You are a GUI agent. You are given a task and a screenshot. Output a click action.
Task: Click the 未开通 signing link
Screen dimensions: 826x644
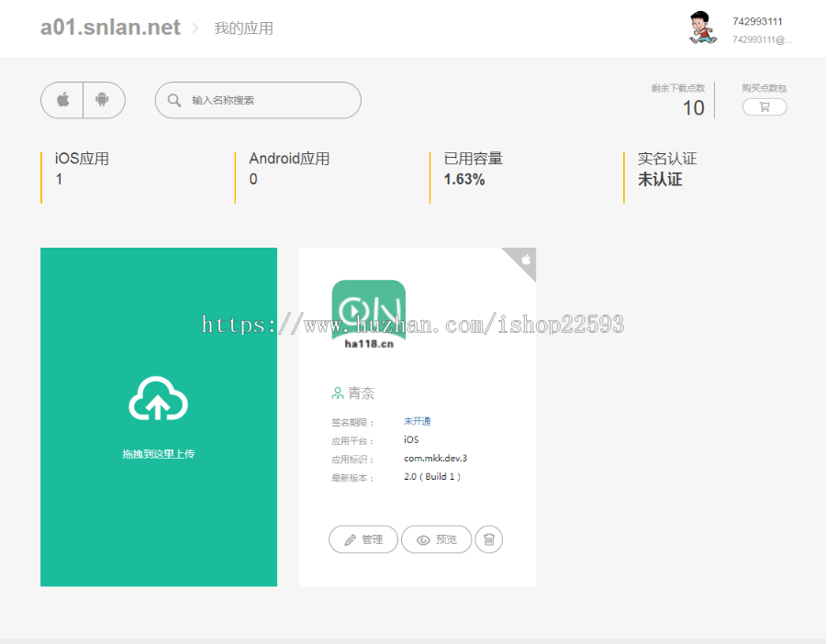[x=418, y=421]
